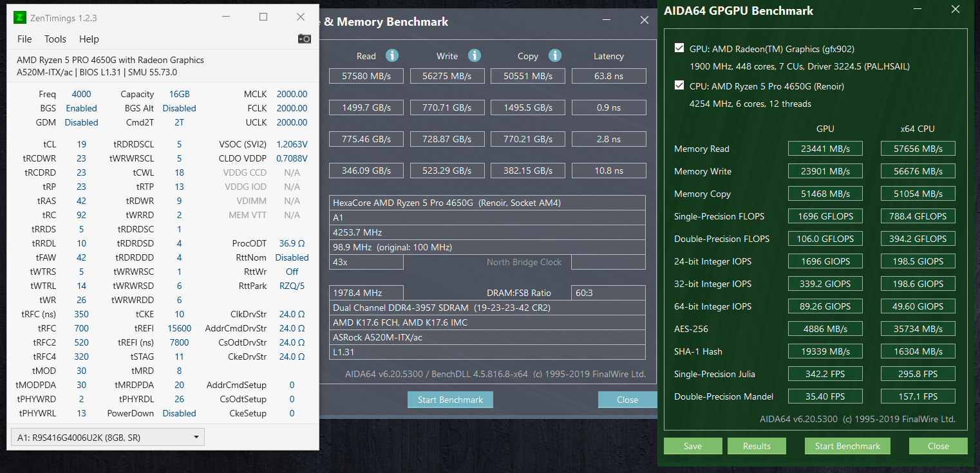Image resolution: width=980 pixels, height=473 pixels.
Task: Click GPU SHA-1 Hash value '19339 MB/s'
Action: 825,351
